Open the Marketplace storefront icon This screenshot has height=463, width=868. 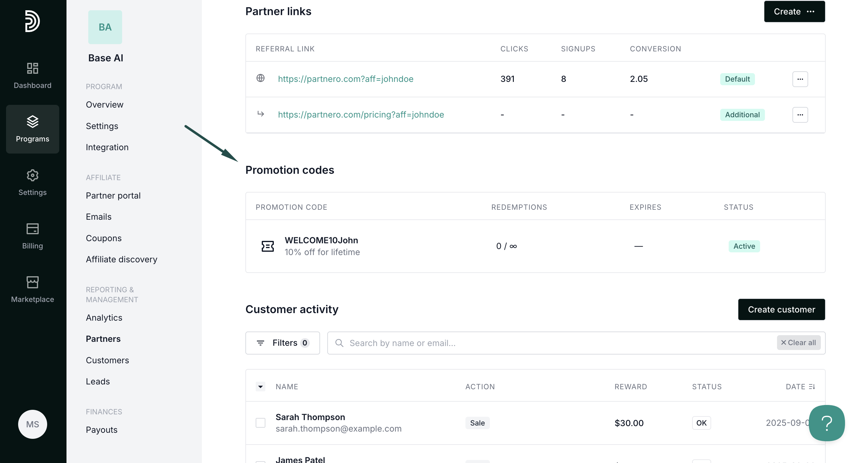point(32,282)
